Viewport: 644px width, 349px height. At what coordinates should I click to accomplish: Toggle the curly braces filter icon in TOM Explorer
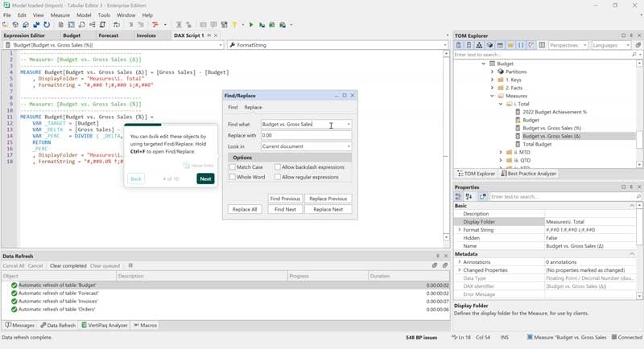521,45
